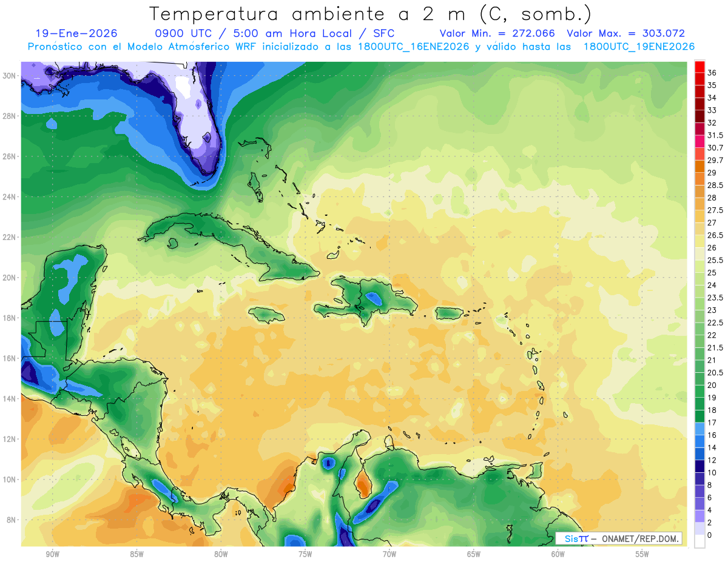The image size is (728, 562).
Task: Pick the lavender swatch just above legend value 0
Action: [x=699, y=529]
